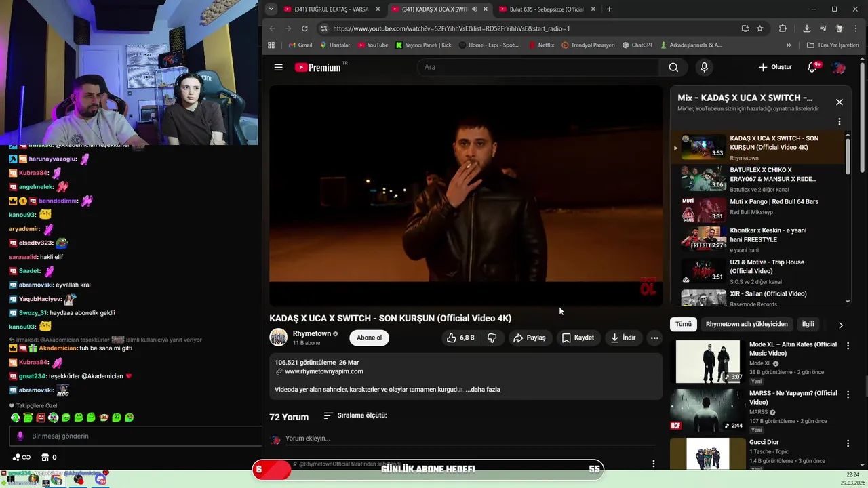Click the purple microphone icon in chat
Viewport: 868px width, 488px height.
pos(20,436)
